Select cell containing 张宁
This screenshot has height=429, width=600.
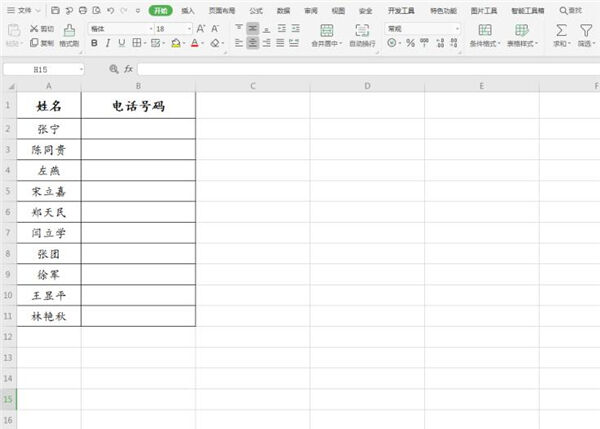click(x=49, y=129)
